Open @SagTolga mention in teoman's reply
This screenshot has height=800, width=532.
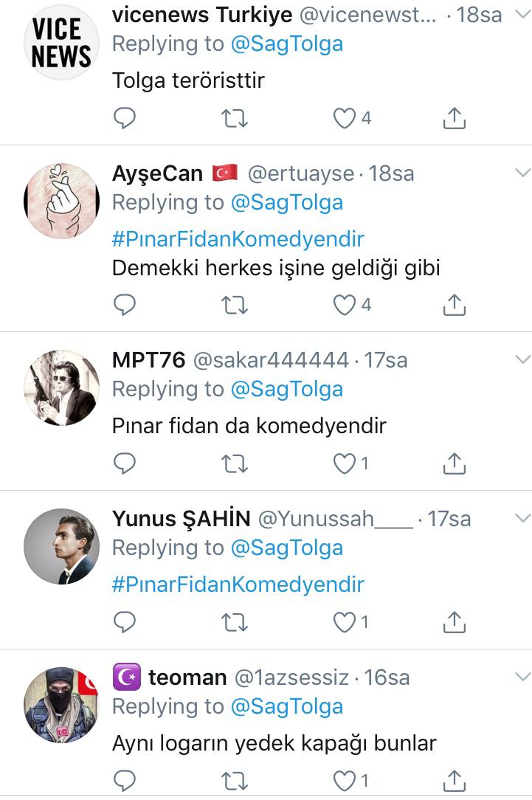(286, 706)
